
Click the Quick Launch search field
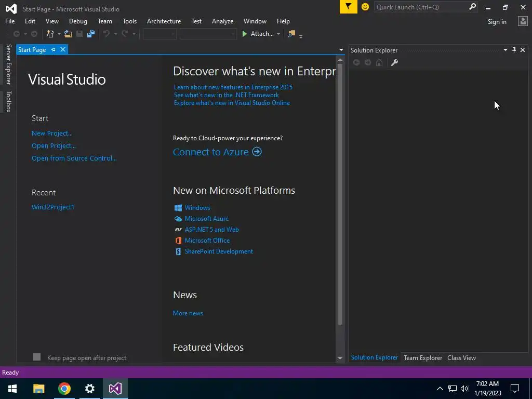421,7
